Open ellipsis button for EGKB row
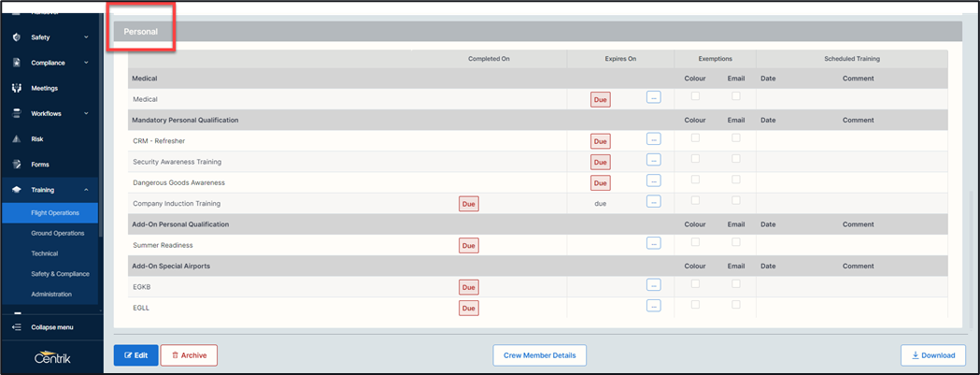This screenshot has height=375, width=980. 654,285
